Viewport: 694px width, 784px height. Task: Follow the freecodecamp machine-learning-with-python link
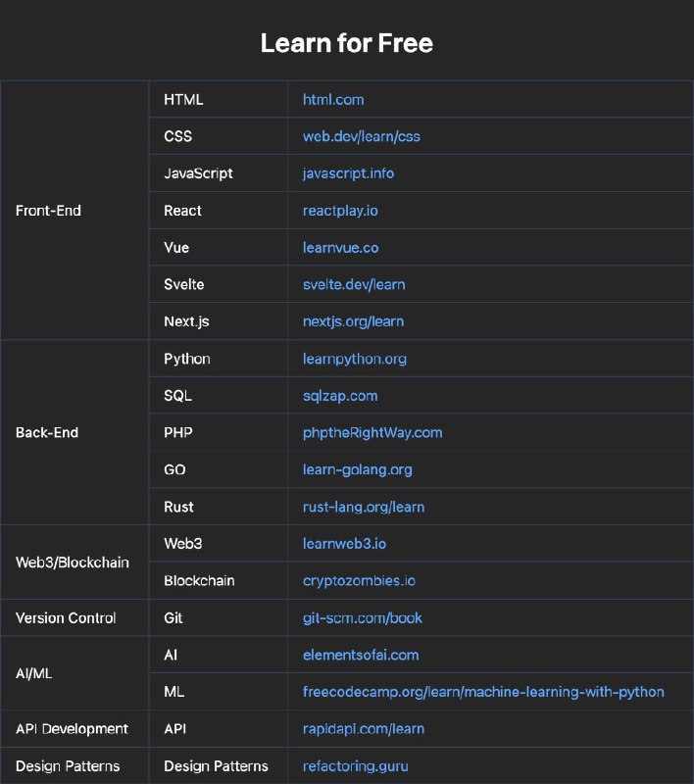click(x=483, y=692)
